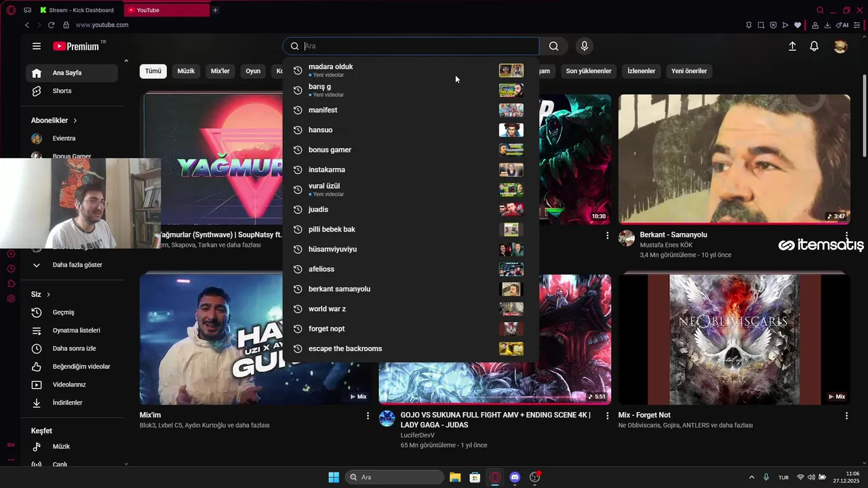The height and width of the screenshot is (488, 868).
Task: Open Beğendiğim videolar list
Action: 72,367
